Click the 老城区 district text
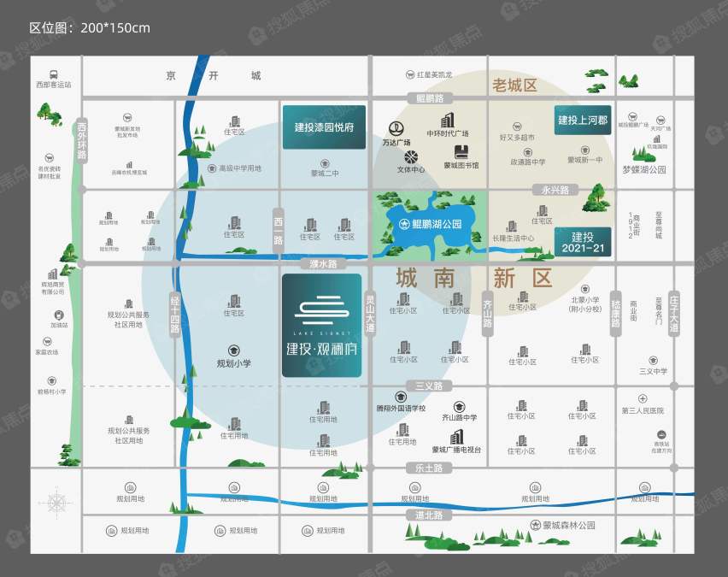This screenshot has width=728, height=577. point(514,85)
